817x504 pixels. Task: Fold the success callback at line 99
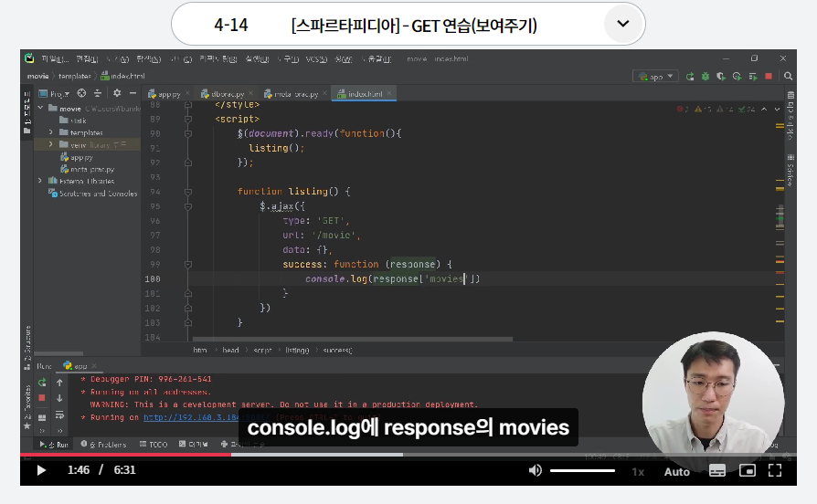(x=188, y=265)
